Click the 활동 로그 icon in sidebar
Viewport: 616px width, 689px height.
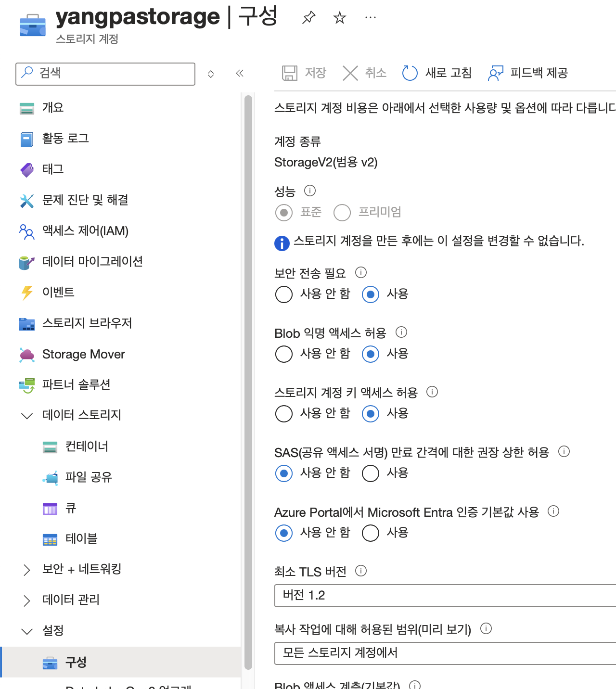(x=27, y=139)
